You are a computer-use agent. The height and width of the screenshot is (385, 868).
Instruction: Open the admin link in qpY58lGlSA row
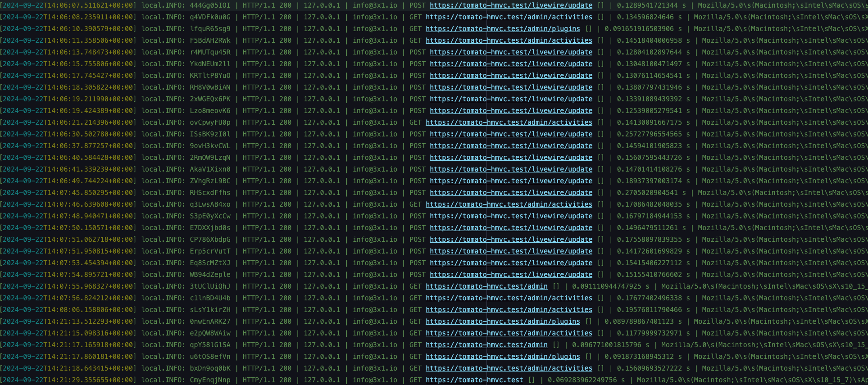coord(486,345)
